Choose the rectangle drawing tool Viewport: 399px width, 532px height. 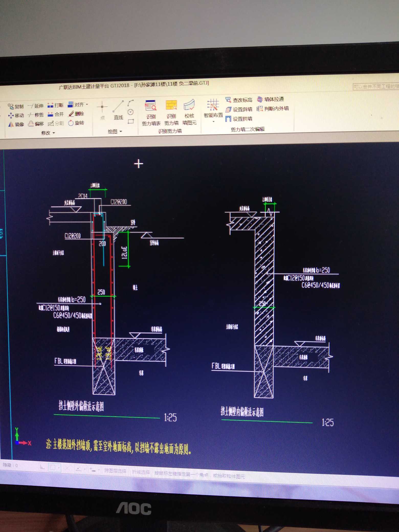[131, 121]
